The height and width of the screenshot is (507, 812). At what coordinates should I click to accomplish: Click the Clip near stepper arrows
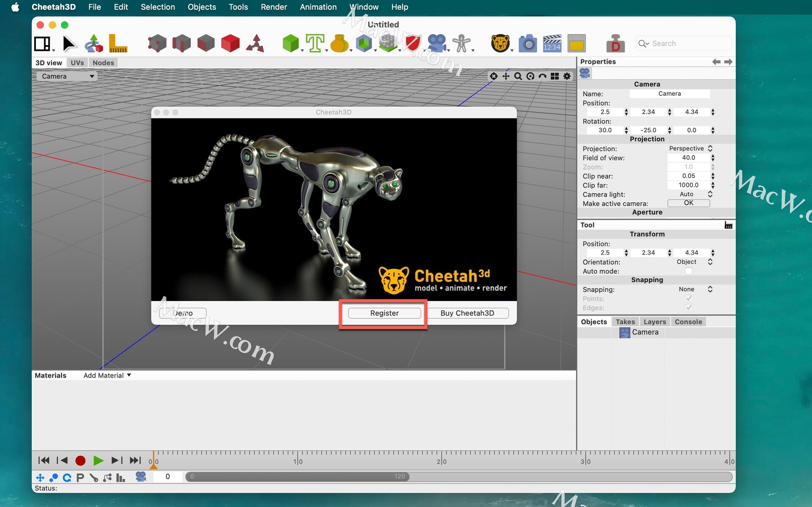tap(713, 176)
